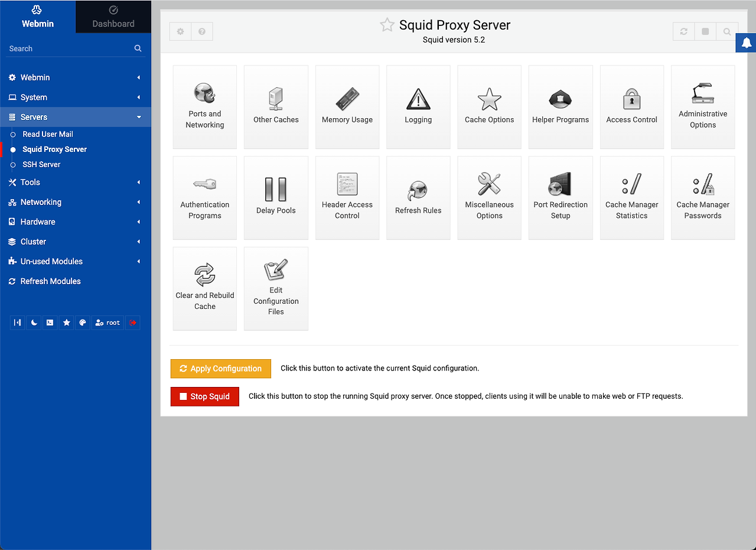Open the notifications bell

[x=747, y=43]
